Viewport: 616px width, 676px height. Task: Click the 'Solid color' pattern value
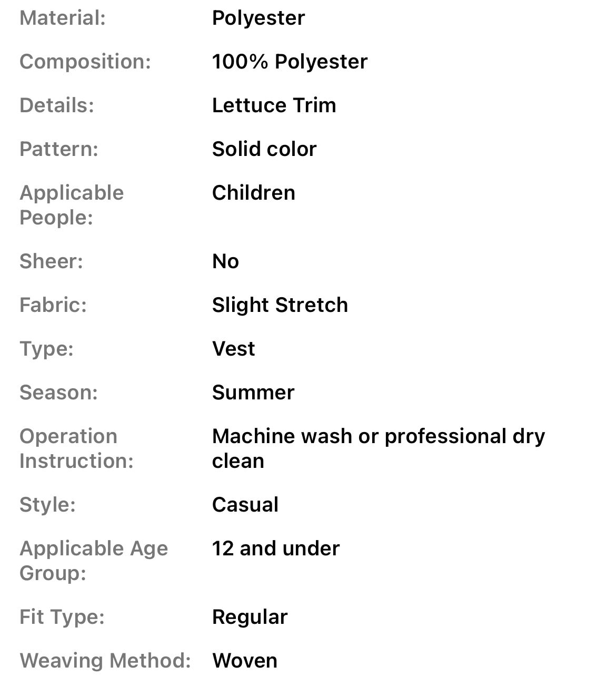click(264, 149)
